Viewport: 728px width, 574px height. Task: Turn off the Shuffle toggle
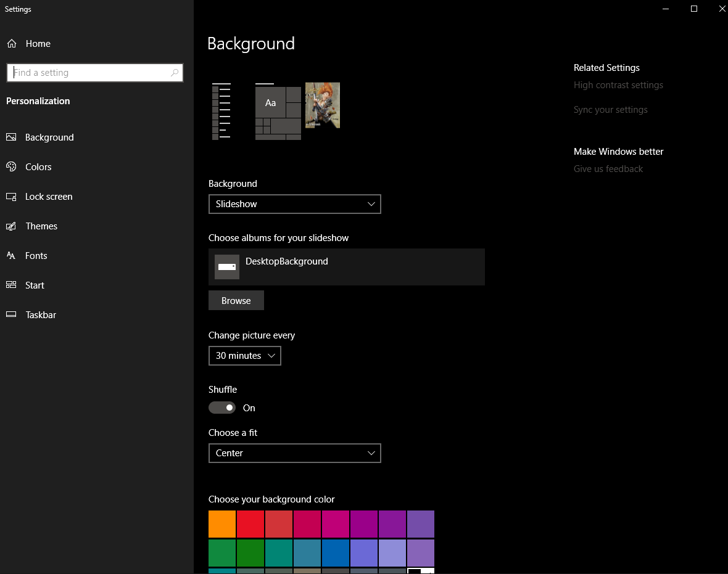(222, 408)
